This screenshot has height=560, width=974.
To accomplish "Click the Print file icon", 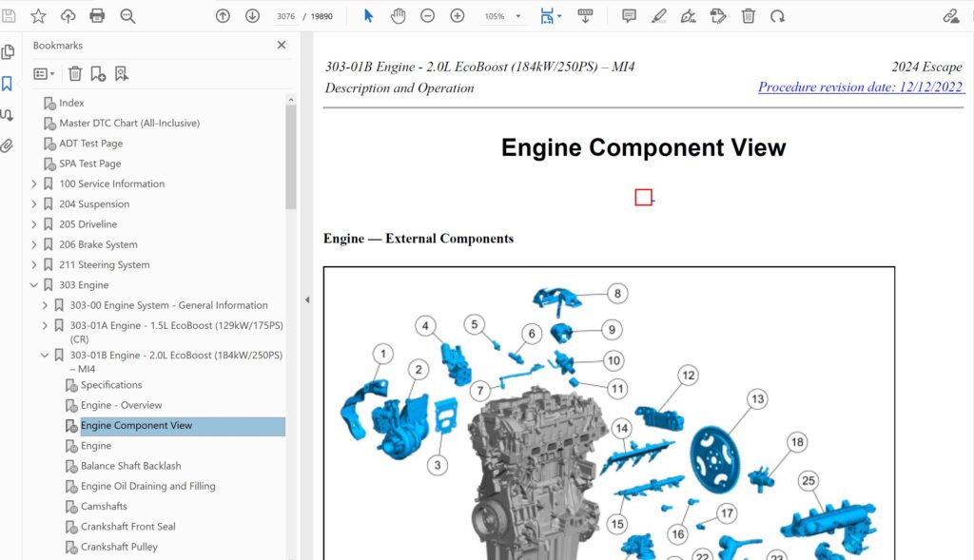I will tap(97, 16).
